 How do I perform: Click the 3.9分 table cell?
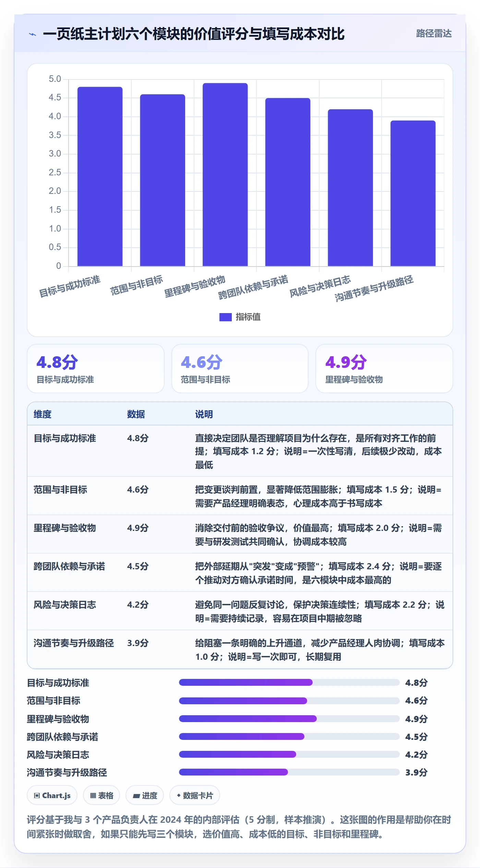[x=138, y=643]
